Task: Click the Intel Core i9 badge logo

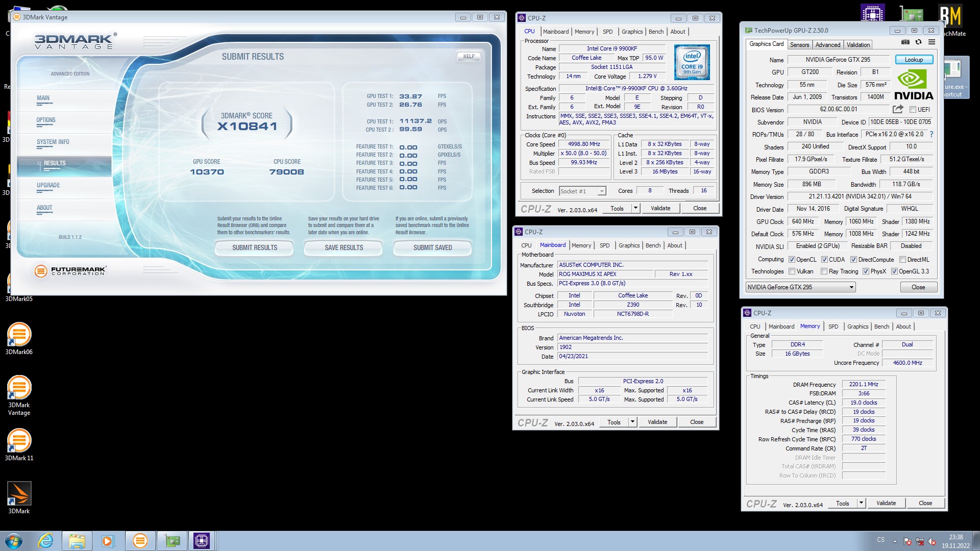Action: [x=692, y=62]
